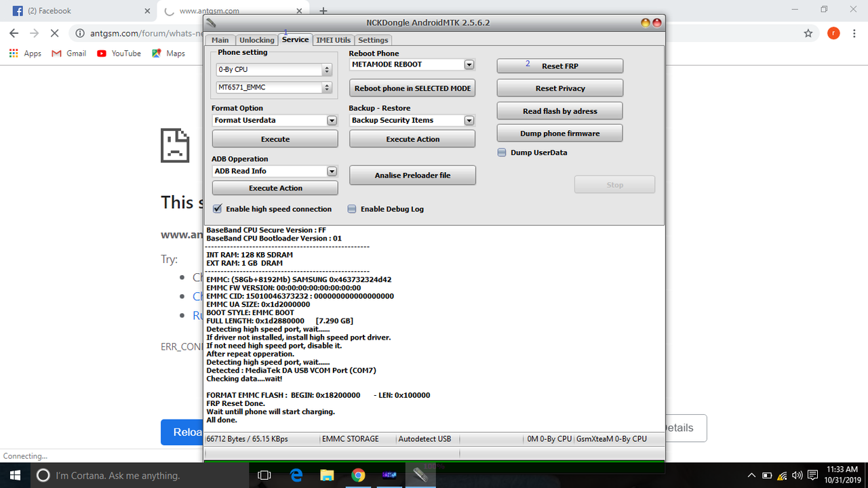
Task: Click Execute Action under ADB Opperation
Action: (275, 188)
